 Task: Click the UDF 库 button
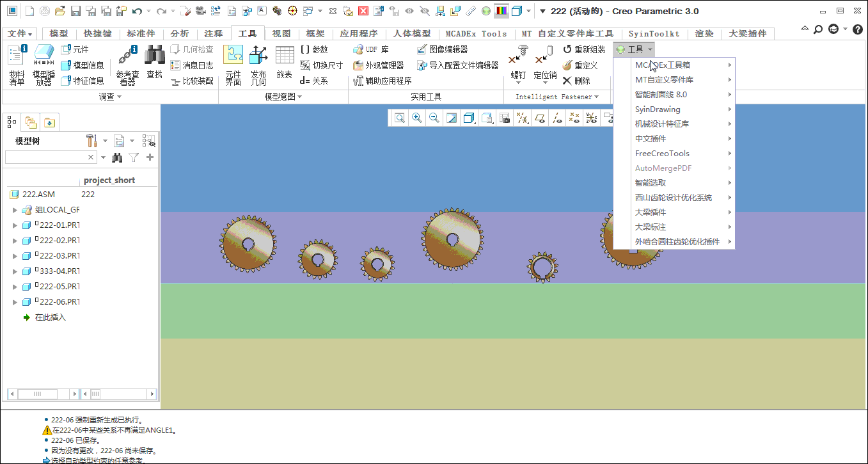pos(371,49)
